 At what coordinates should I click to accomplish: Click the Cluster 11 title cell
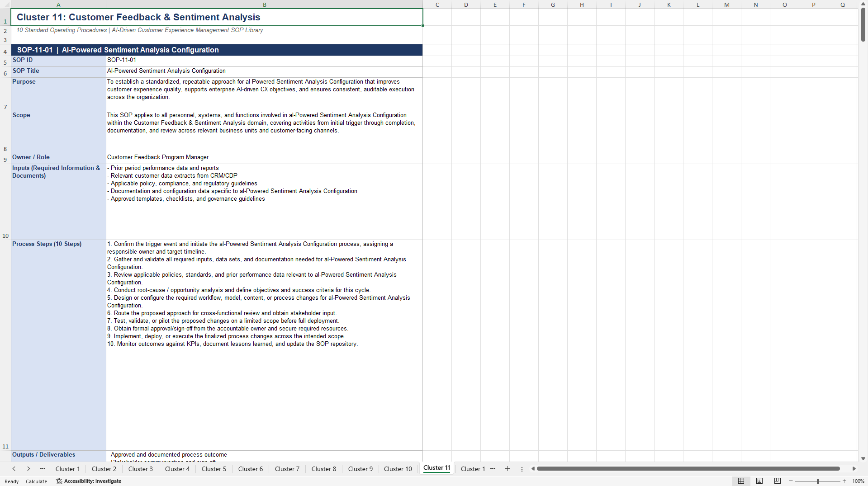coord(217,17)
